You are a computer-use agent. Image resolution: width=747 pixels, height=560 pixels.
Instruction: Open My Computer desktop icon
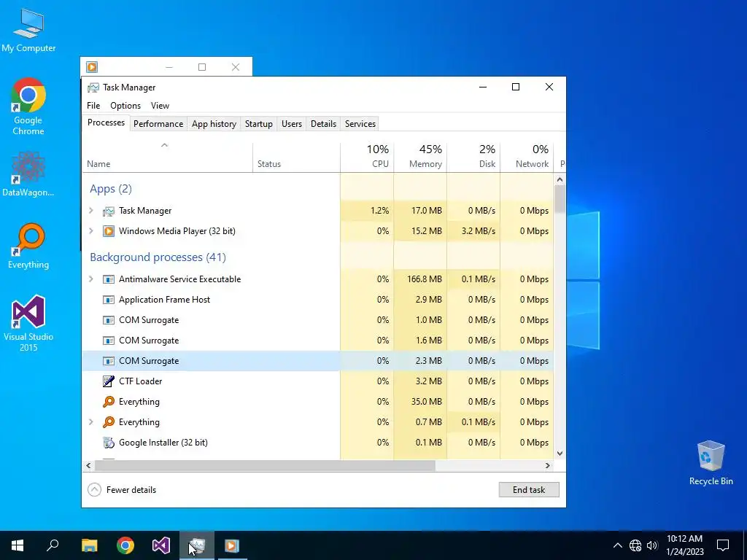(28, 31)
